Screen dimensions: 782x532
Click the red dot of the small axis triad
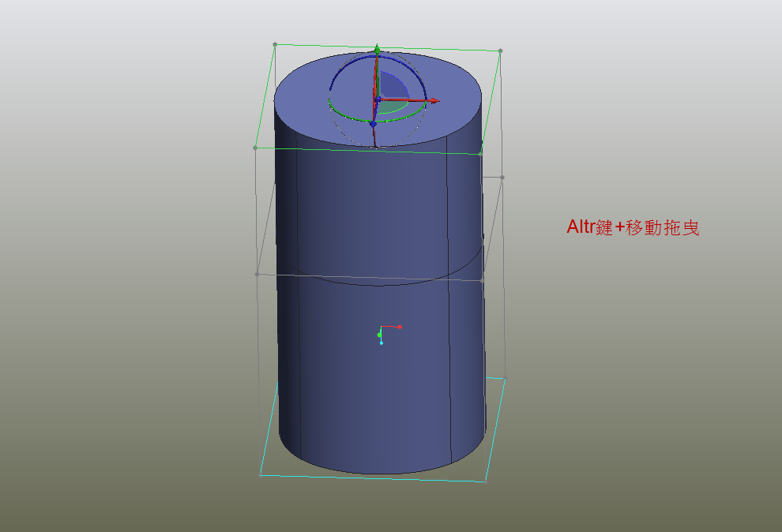pos(400,326)
